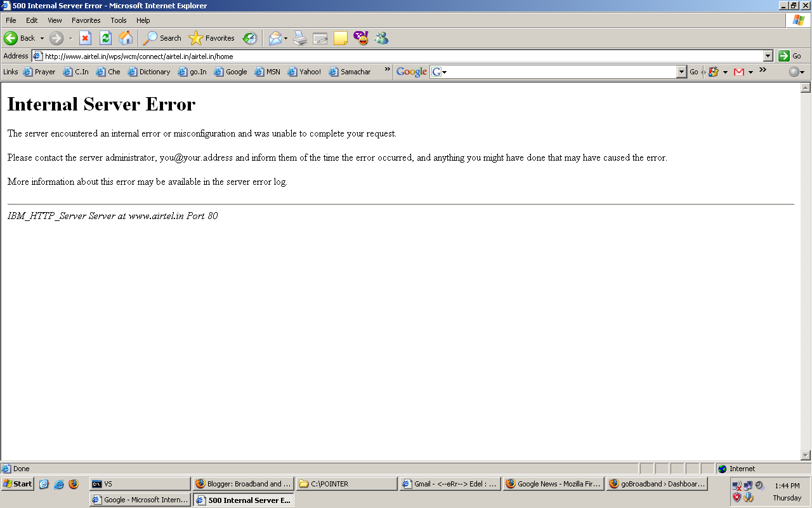Screen dimensions: 812x508
Task: Switch to Google - Microsoft Internet Explorer taskbar window
Action: click(x=140, y=500)
